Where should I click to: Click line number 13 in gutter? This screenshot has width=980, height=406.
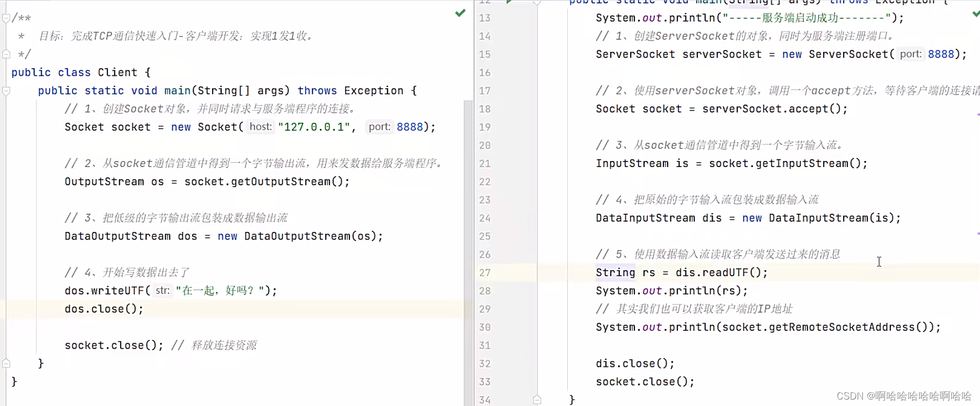tap(485, 18)
